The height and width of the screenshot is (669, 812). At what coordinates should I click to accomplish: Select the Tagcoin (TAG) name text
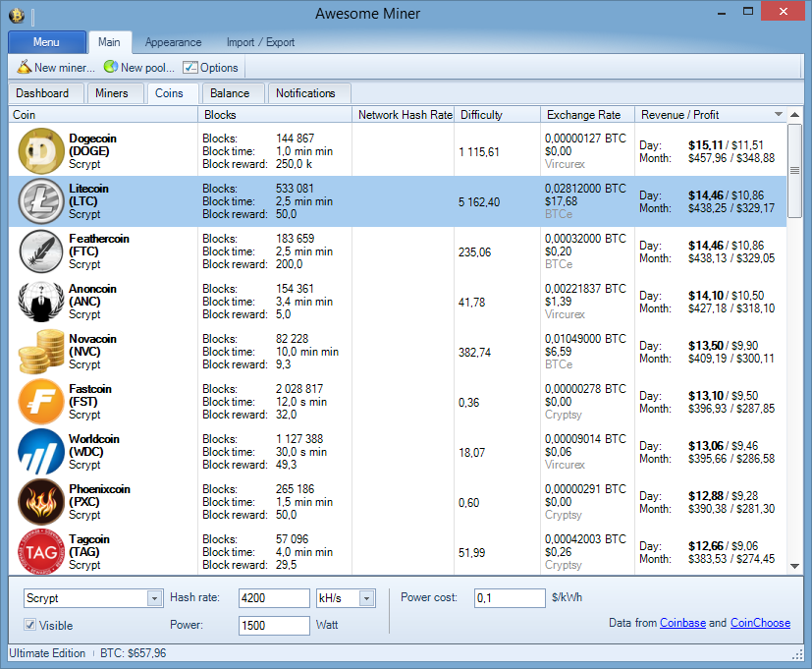(89, 545)
